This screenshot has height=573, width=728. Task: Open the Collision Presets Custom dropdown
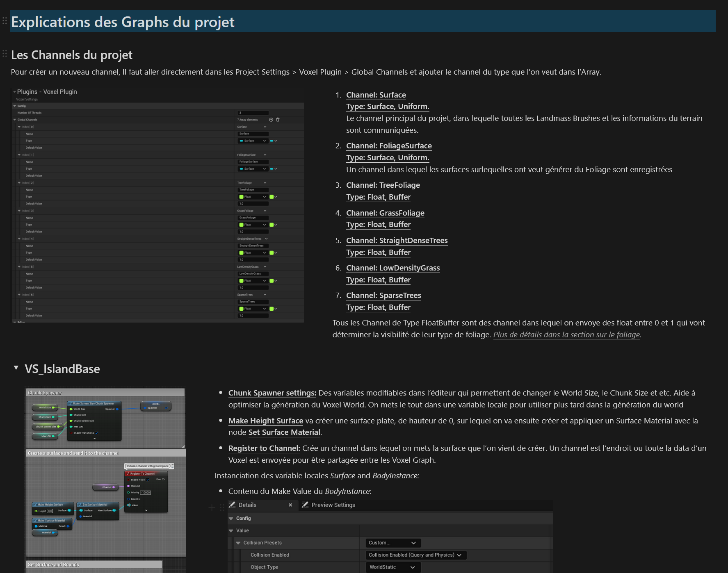(x=393, y=543)
